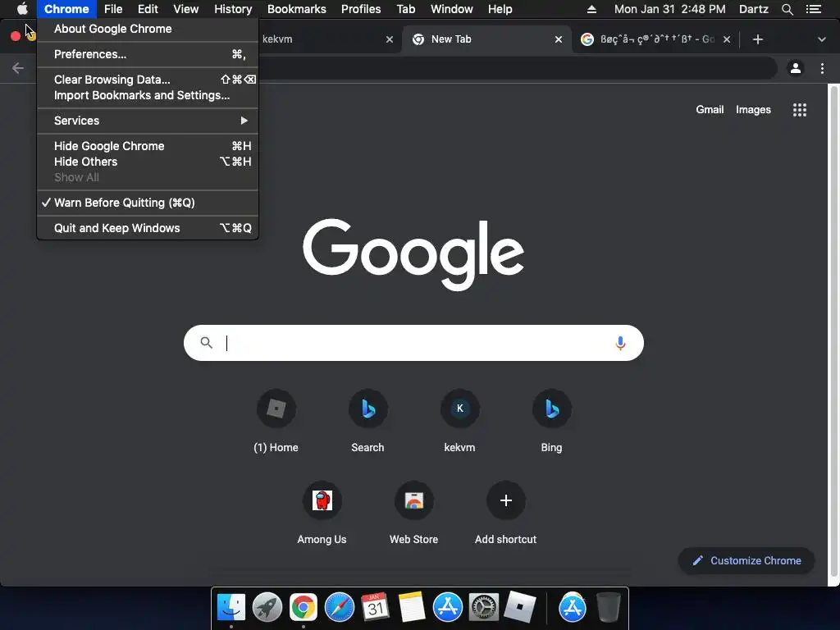
Task: Select Import Bookmarks and Settings…
Action: 148,95
